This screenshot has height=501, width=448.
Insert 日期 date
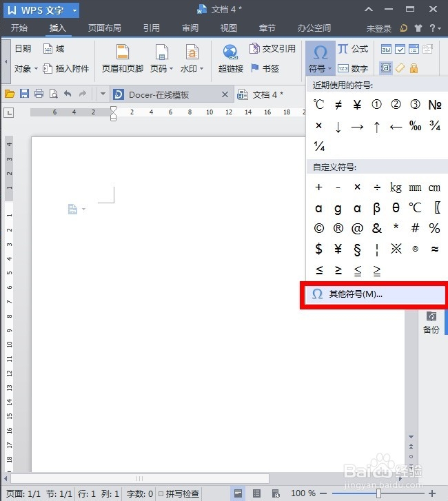point(23,48)
